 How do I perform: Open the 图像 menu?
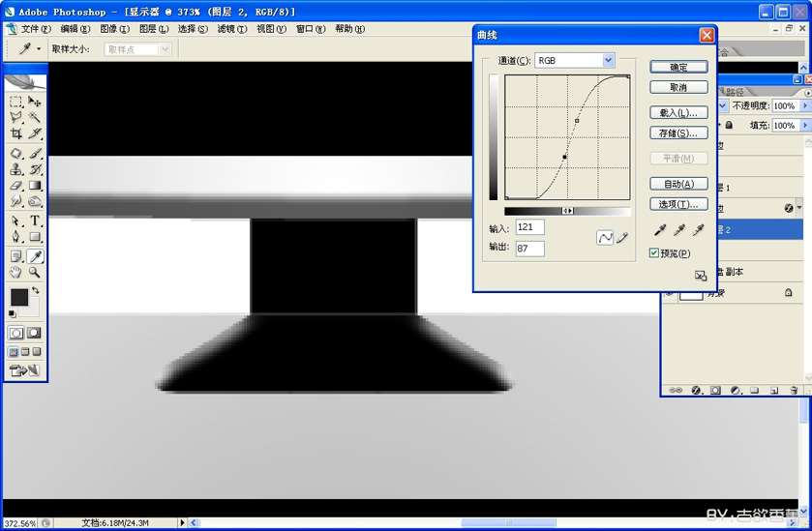coord(113,29)
